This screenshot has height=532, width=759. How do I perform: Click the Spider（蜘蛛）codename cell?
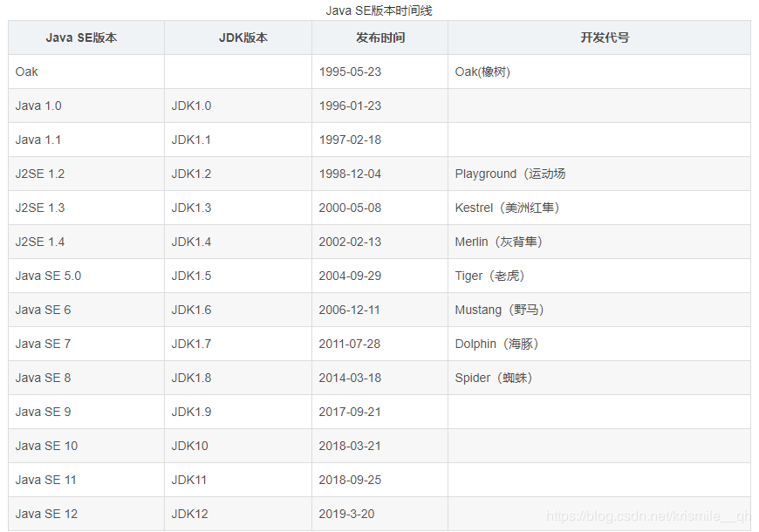(x=497, y=378)
